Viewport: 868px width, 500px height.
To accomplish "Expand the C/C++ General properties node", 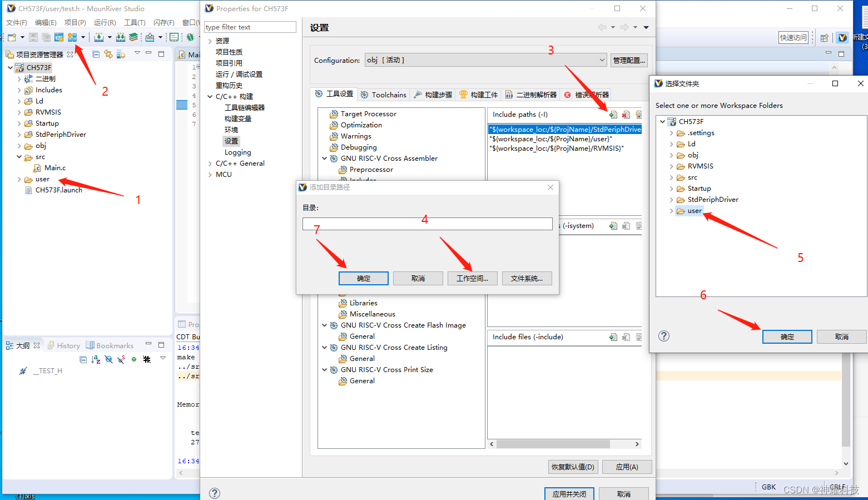I will [210, 164].
